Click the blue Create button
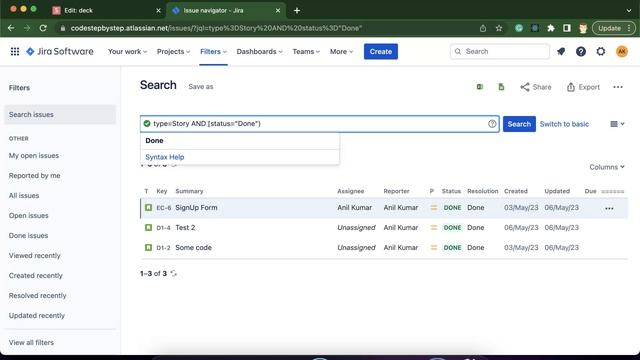This screenshot has width=640, height=360. tap(381, 51)
